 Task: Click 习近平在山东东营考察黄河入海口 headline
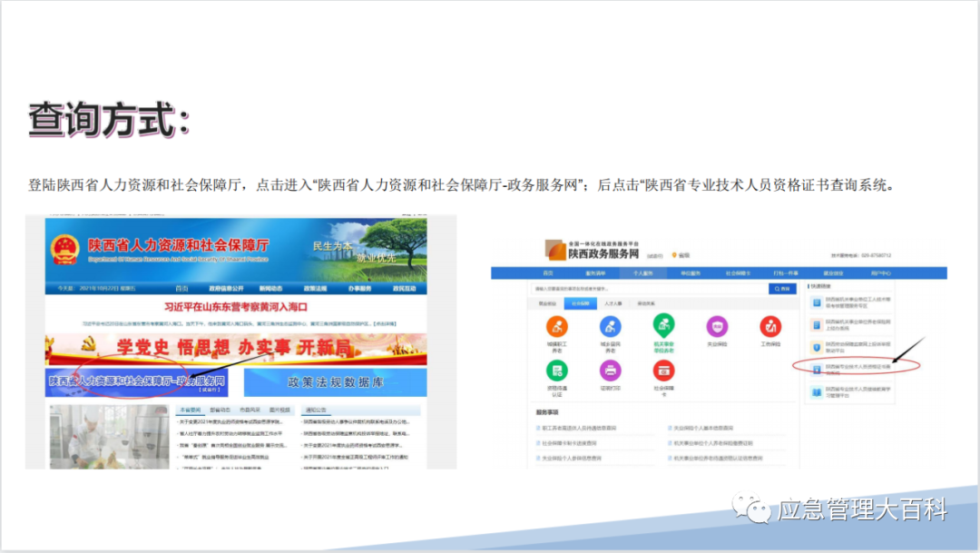pos(236,307)
